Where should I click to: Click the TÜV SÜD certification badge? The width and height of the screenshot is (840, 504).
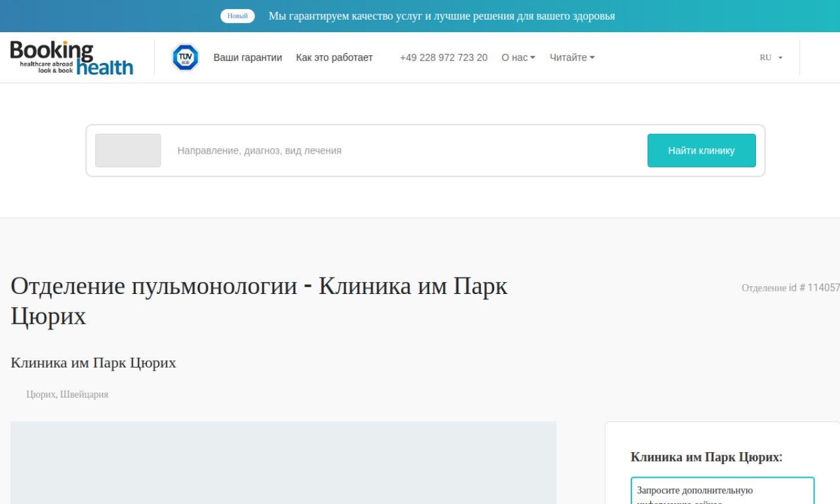(x=185, y=58)
